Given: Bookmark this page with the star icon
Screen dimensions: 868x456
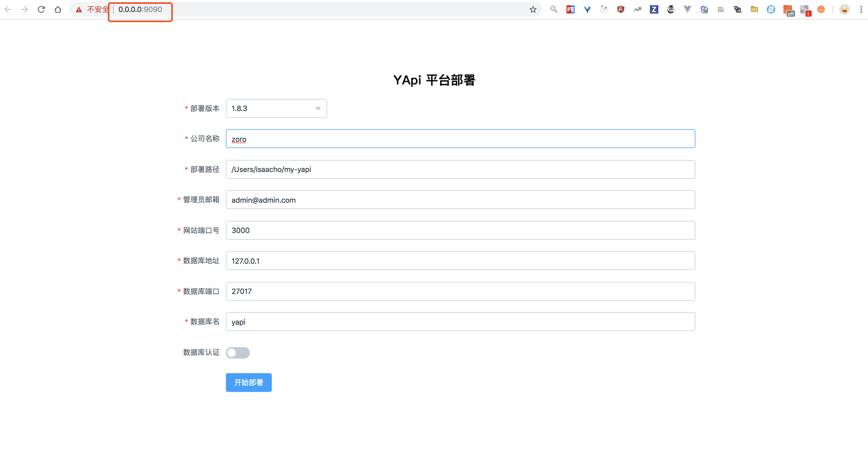Looking at the screenshot, I should point(533,9).
